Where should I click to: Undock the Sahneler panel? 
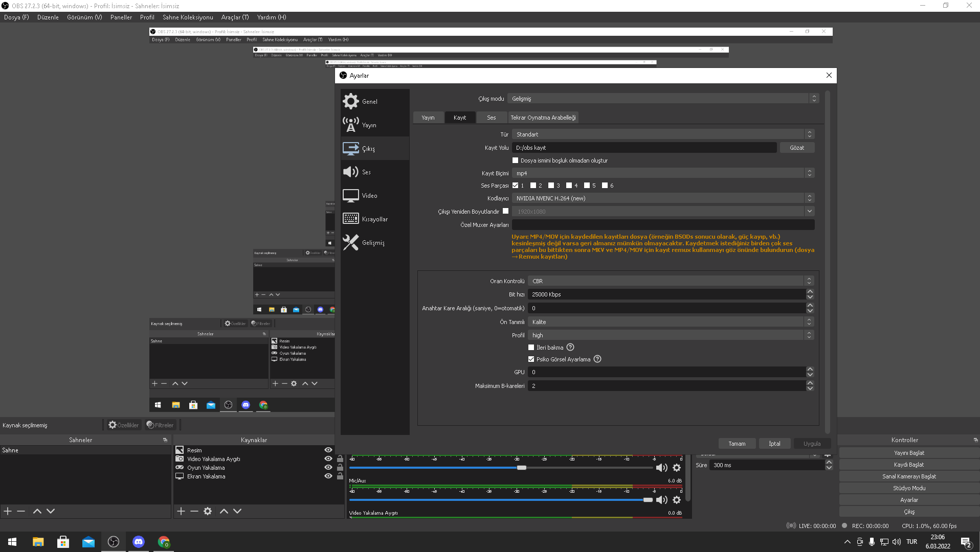click(165, 440)
